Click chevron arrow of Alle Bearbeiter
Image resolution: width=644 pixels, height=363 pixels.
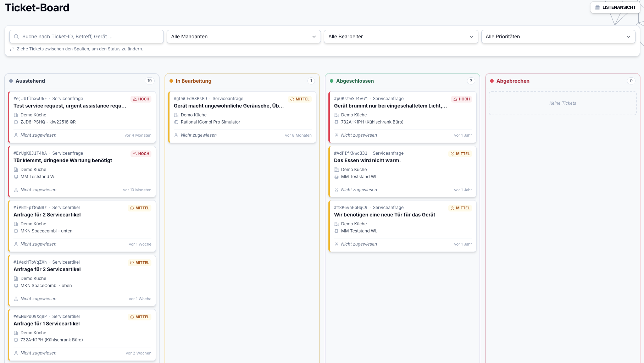click(x=471, y=37)
